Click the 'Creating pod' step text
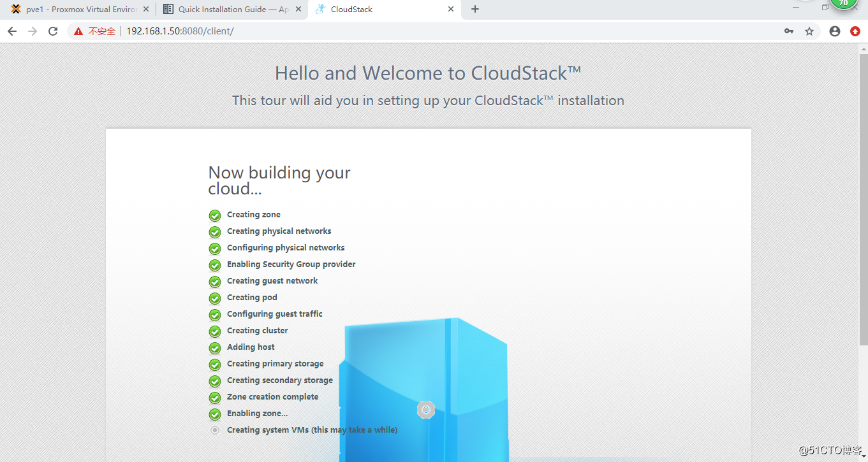The height and width of the screenshot is (462, 868). click(x=252, y=298)
